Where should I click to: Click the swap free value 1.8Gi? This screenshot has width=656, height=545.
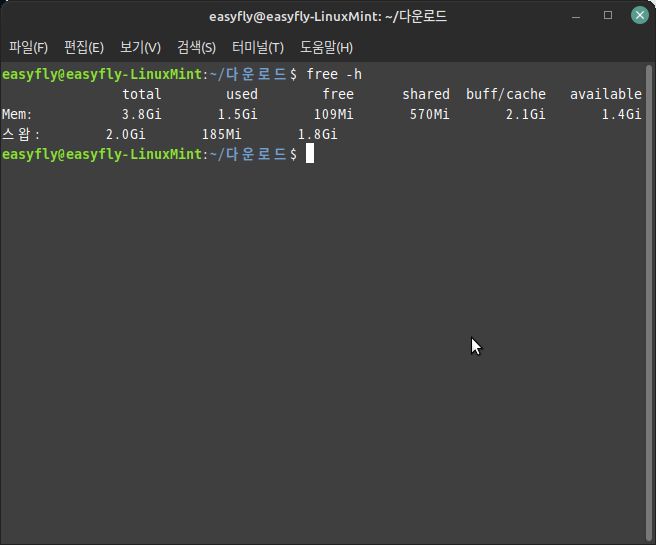pos(318,134)
